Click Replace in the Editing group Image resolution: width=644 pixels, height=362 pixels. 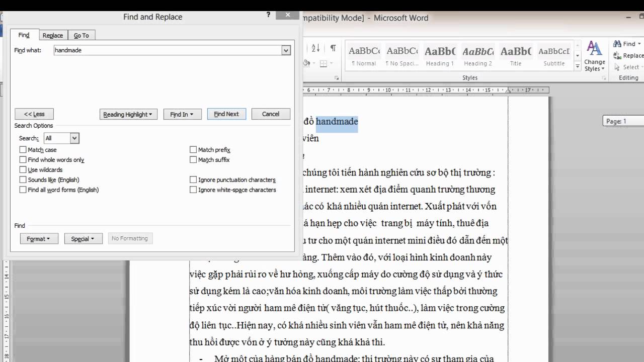(x=628, y=55)
